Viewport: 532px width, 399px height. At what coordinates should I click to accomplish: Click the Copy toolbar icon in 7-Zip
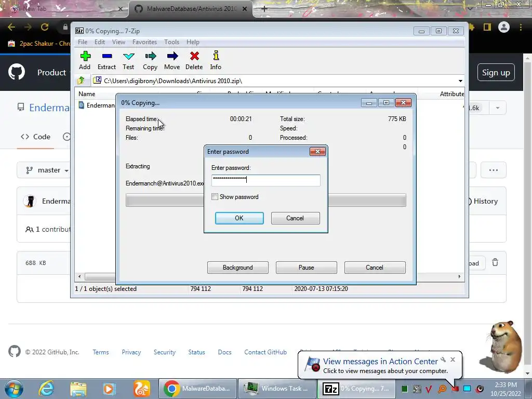click(150, 60)
